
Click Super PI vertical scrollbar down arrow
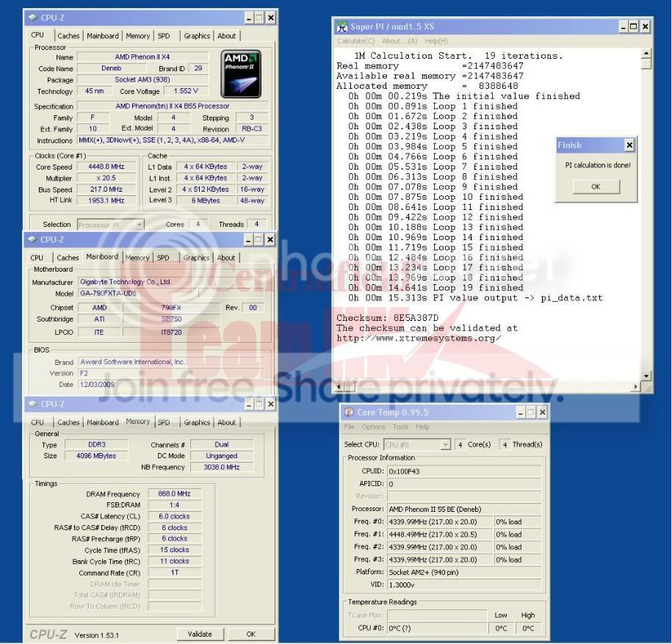(646, 376)
